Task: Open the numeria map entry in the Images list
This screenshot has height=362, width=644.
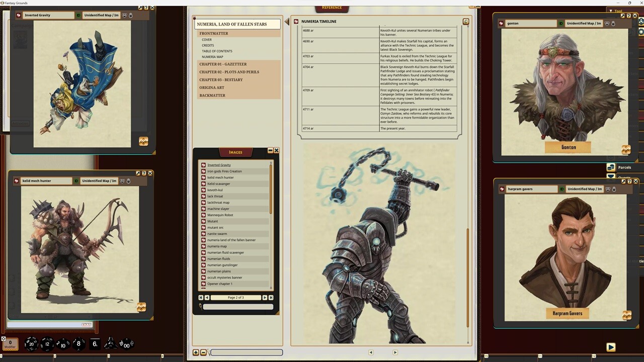Action: (x=217, y=246)
